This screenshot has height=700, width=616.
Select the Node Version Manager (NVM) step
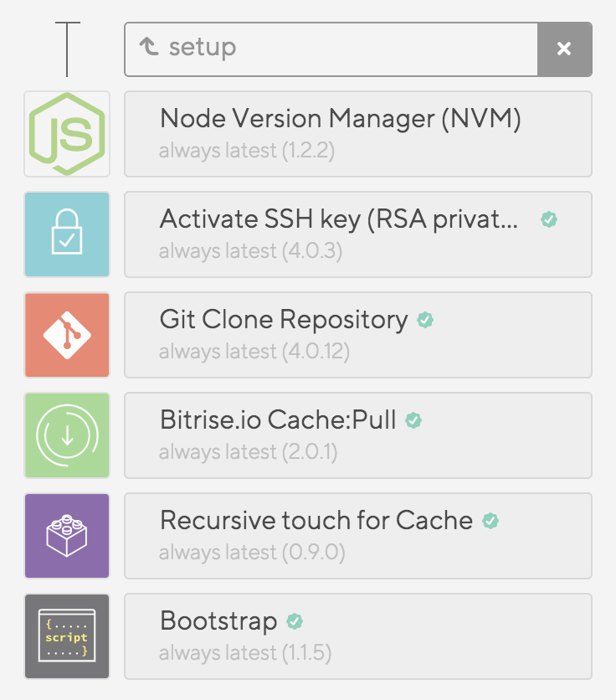pos(358,134)
